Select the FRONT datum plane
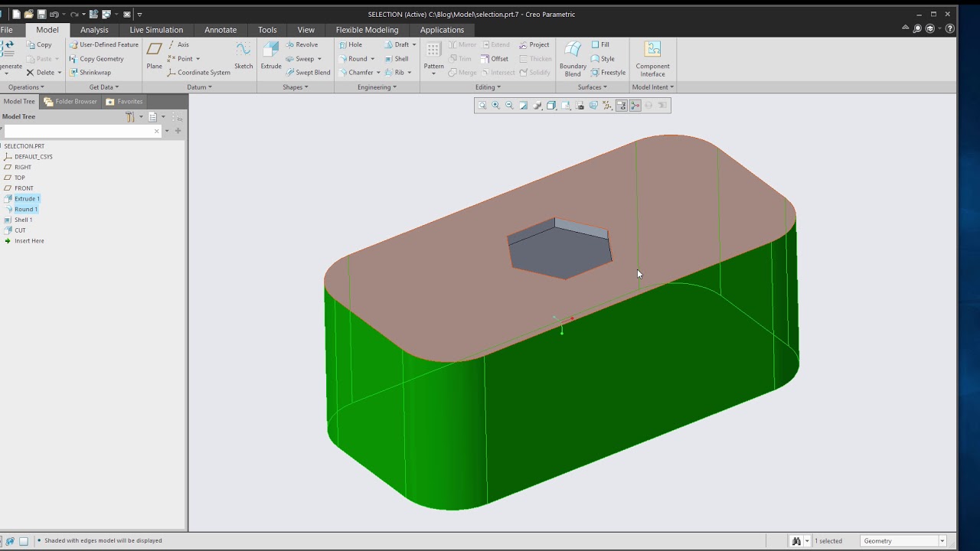The width and height of the screenshot is (980, 551). [x=19, y=188]
